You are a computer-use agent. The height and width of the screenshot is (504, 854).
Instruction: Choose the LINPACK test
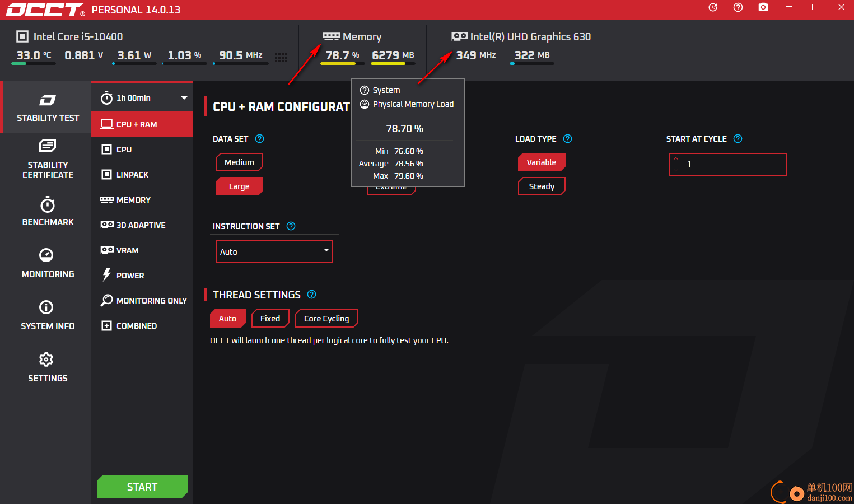142,175
